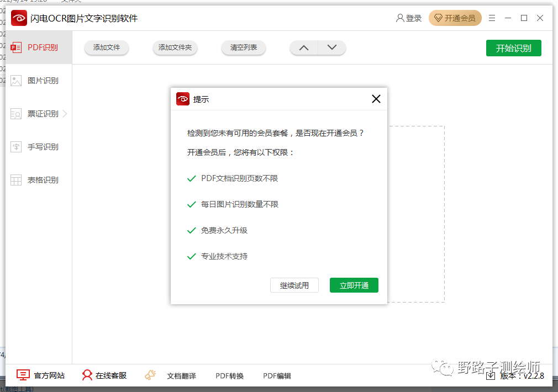Click 立即开通 in the dialog
Image resolution: width=558 pixels, height=392 pixels.
354,285
